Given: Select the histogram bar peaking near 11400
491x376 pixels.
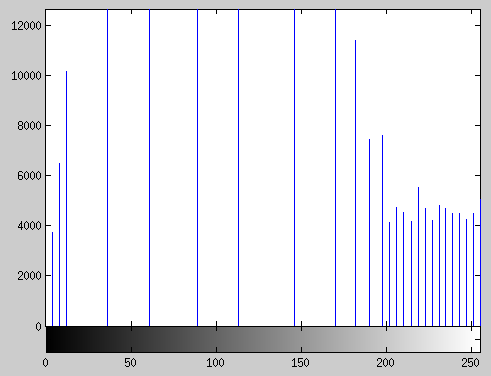Looking at the screenshot, I should point(355,183).
